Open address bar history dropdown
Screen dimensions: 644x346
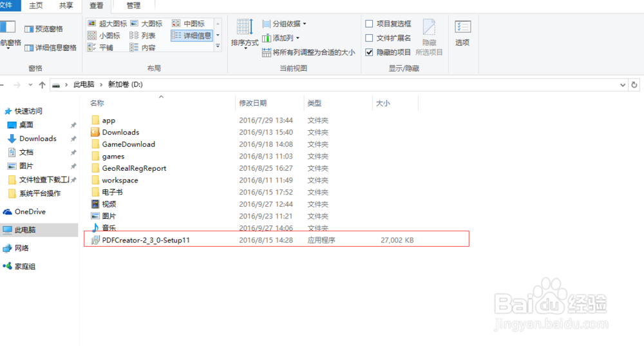pos(623,84)
